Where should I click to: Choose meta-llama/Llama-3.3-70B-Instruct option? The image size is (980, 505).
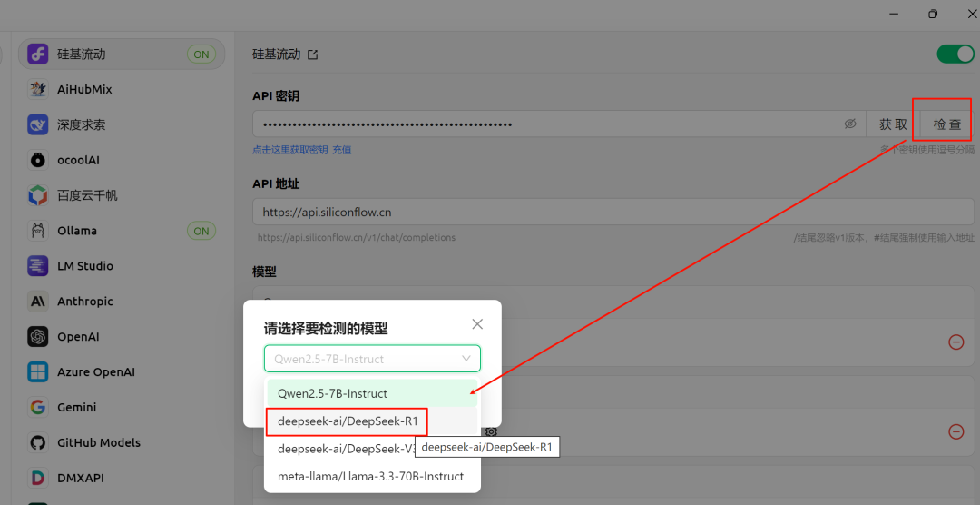click(372, 476)
